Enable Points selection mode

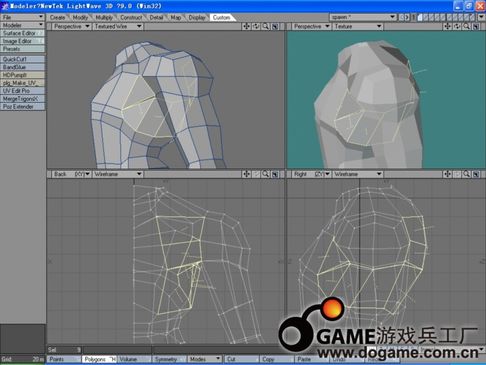pyautogui.click(x=64, y=359)
